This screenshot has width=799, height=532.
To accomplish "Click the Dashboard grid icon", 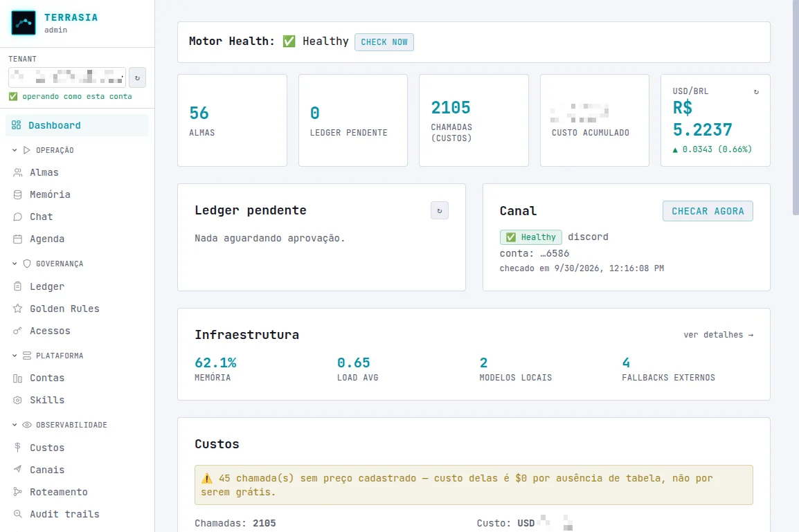I will point(17,125).
